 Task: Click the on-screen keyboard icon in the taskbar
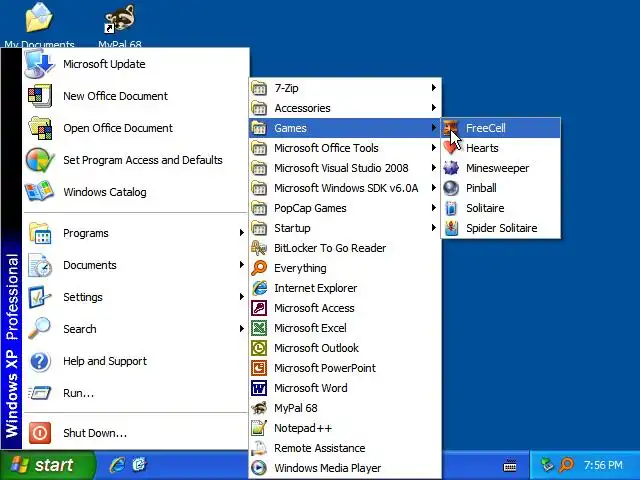pos(510,465)
